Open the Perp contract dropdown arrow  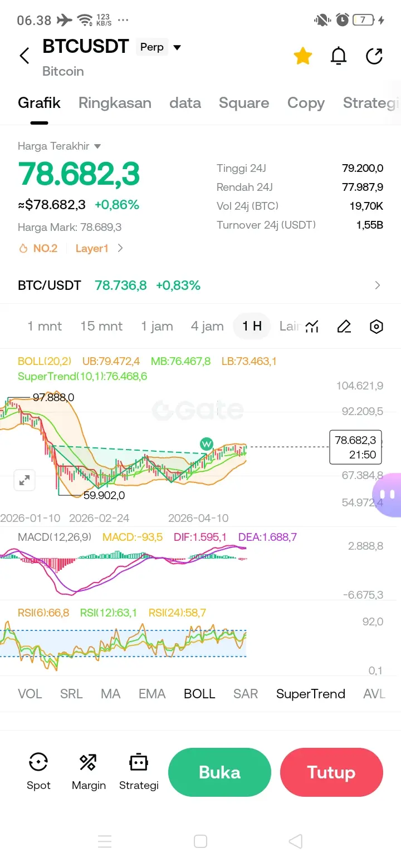tap(177, 47)
